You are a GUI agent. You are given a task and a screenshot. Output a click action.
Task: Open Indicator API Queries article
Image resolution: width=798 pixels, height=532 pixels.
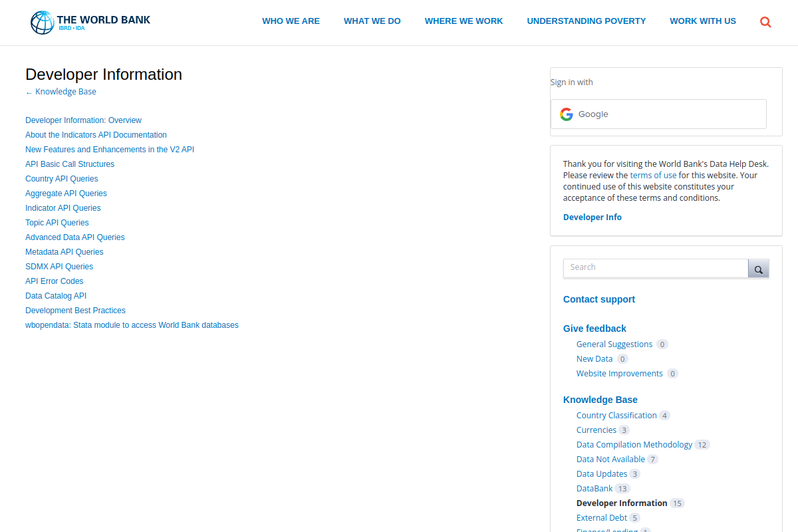click(x=63, y=208)
